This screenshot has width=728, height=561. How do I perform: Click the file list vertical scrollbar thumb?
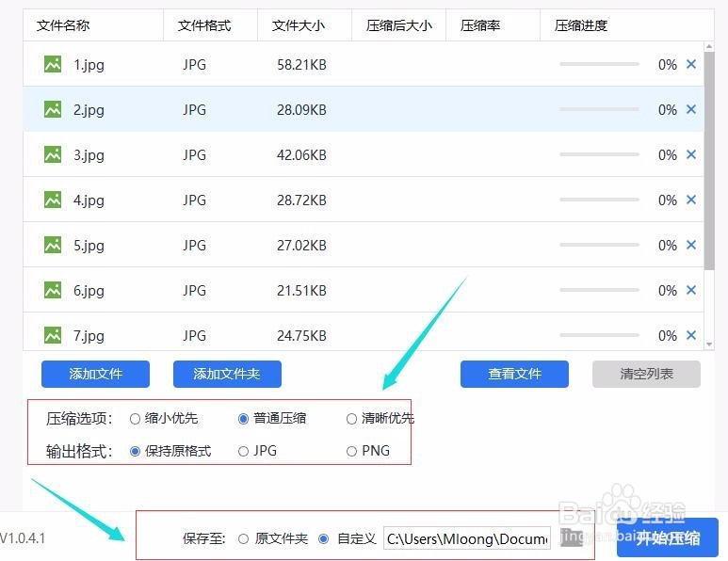(709, 161)
